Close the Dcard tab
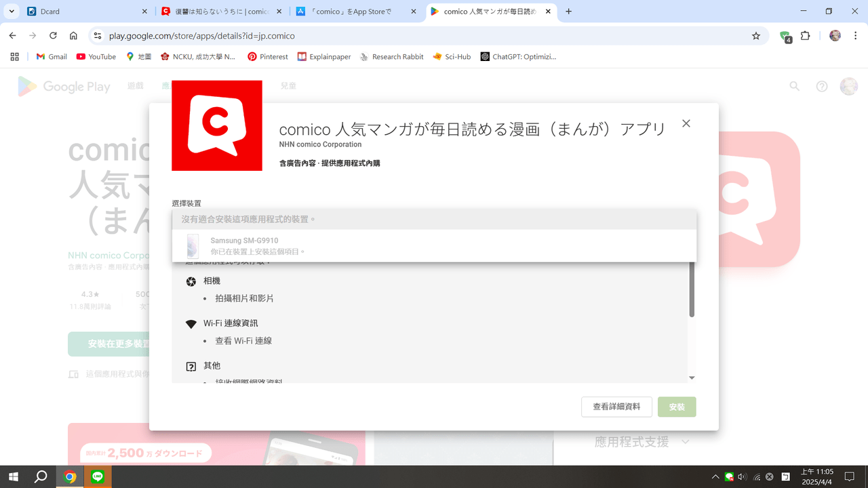 (145, 12)
